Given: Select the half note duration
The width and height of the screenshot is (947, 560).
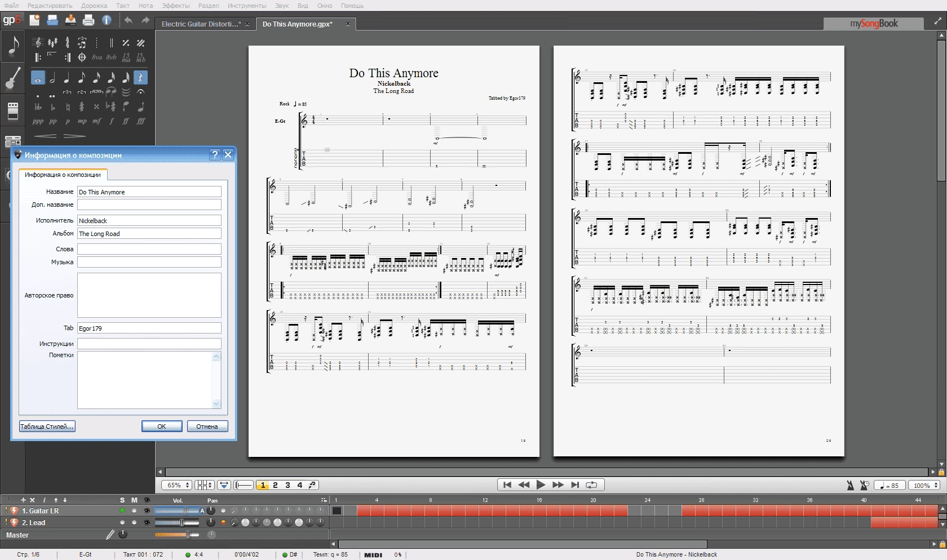Looking at the screenshot, I should (x=52, y=78).
